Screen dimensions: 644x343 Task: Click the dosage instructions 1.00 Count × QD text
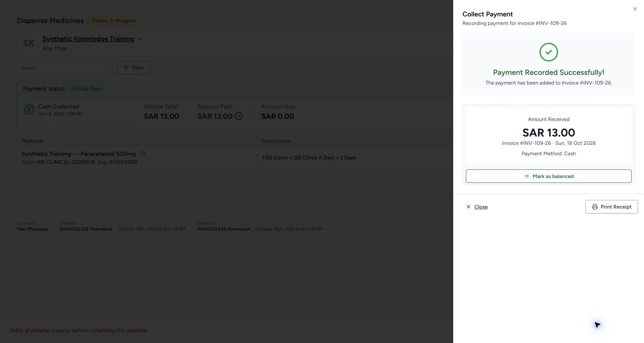[x=309, y=158]
